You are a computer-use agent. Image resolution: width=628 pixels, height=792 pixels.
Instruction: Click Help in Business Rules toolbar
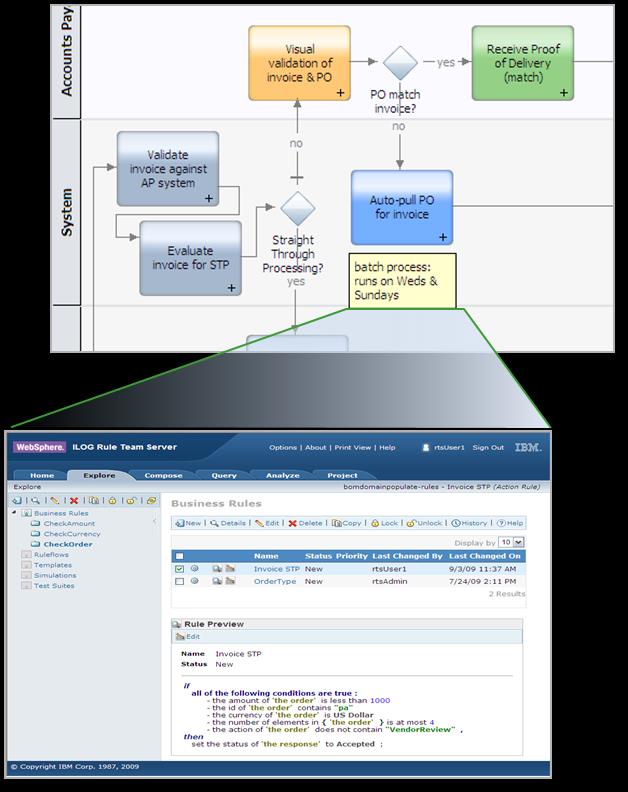coord(510,523)
